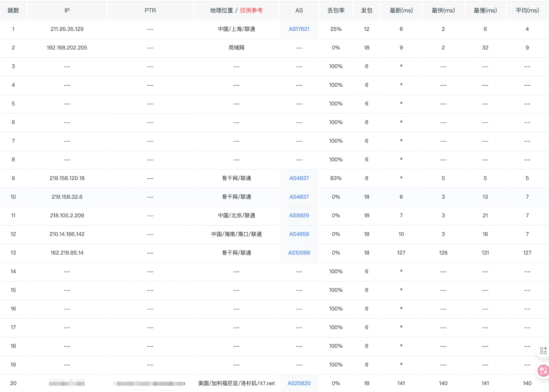This screenshot has height=392, width=549.
Task: Click the 丢包率 column header
Action: [336, 11]
